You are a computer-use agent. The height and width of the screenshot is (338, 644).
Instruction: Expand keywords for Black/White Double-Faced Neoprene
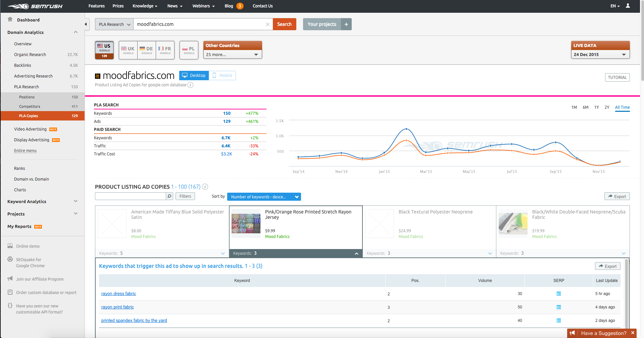624,253
